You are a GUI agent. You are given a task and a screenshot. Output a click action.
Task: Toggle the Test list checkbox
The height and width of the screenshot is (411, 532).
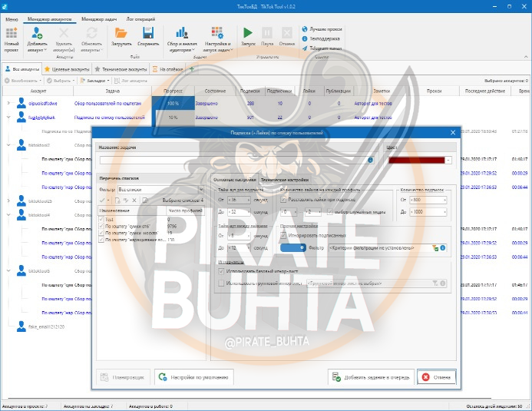(x=101, y=220)
